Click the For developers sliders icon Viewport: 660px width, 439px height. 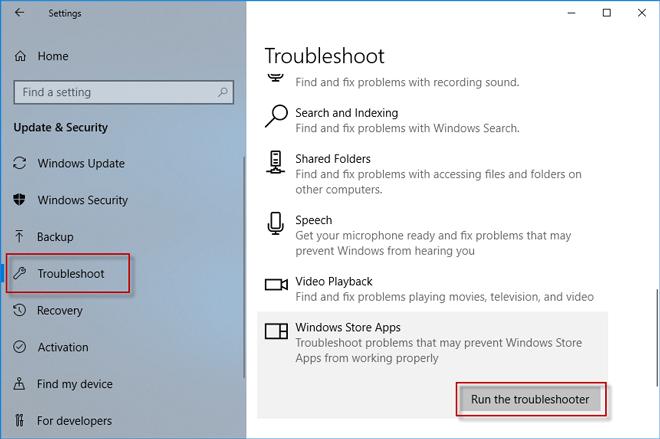[x=20, y=421]
